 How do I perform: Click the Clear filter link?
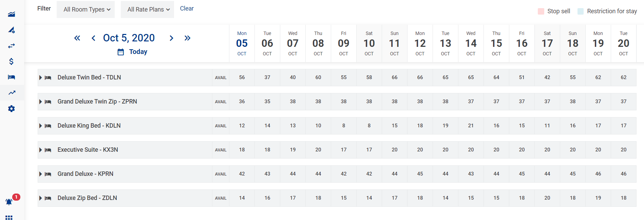(187, 8)
